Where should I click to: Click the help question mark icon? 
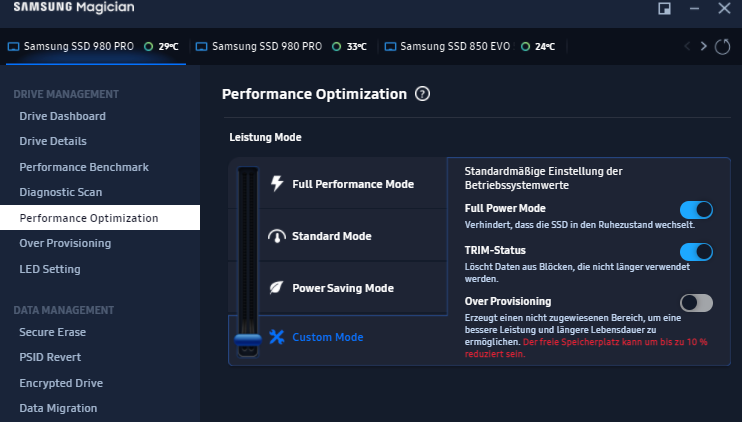click(423, 94)
